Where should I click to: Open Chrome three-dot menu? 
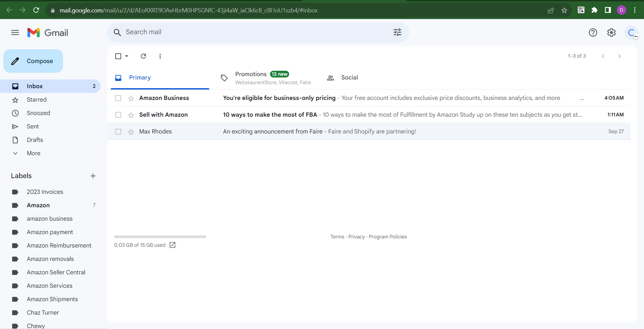pos(635,10)
